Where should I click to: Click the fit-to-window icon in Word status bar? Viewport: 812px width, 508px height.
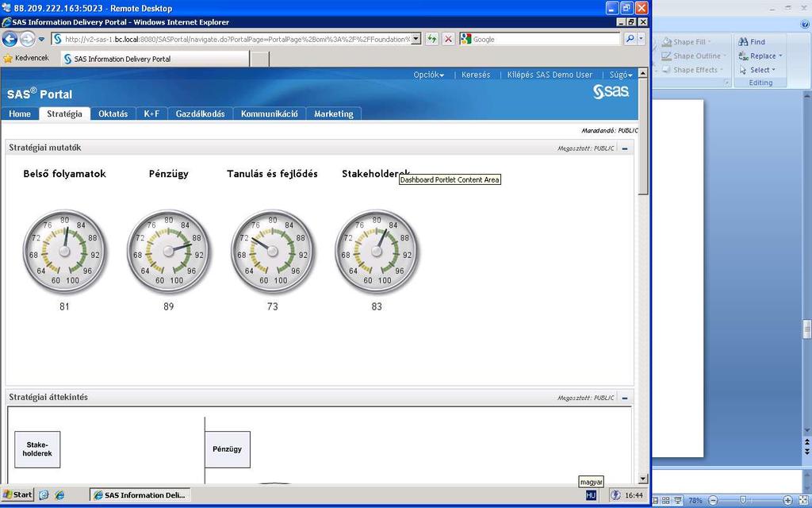(803, 500)
